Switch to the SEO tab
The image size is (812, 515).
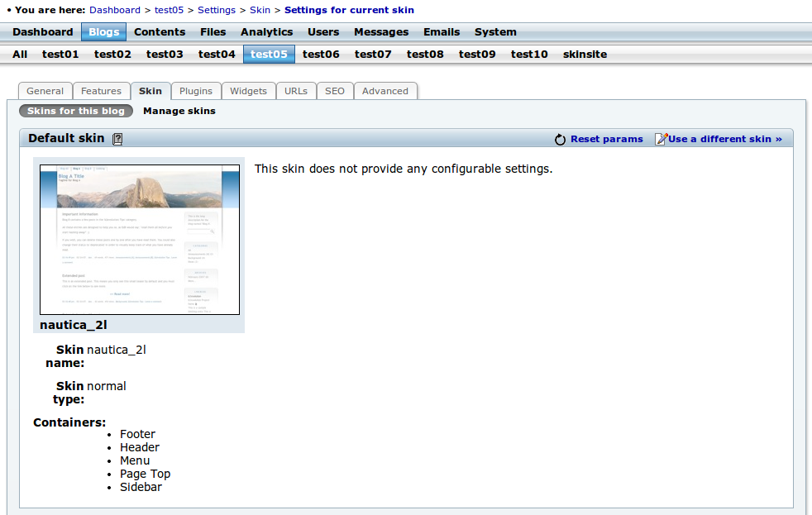tap(335, 91)
